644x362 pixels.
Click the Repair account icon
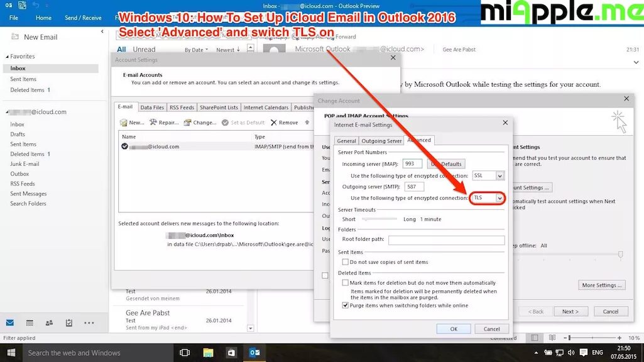tap(153, 123)
